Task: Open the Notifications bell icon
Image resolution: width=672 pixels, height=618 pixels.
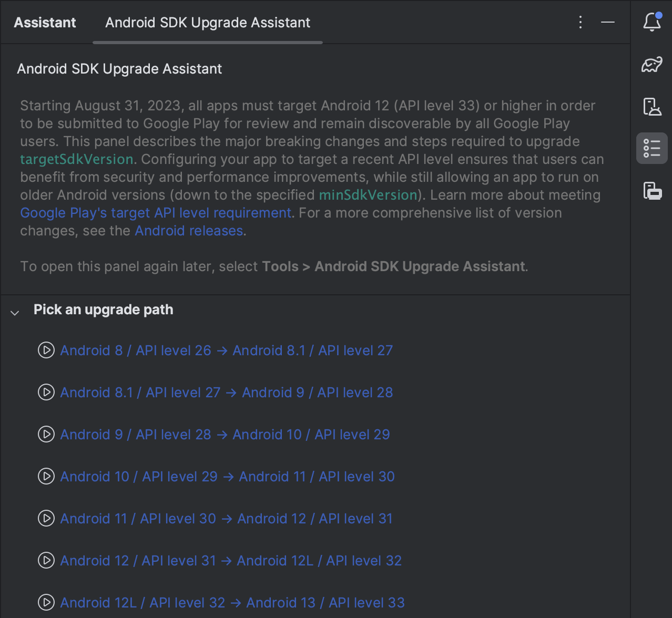Action: click(651, 22)
